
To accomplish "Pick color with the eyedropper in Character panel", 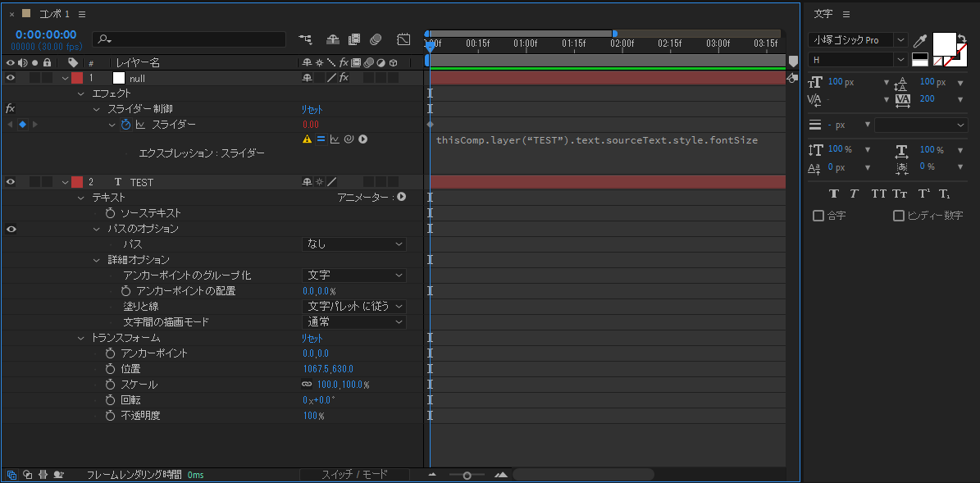I will [x=919, y=41].
